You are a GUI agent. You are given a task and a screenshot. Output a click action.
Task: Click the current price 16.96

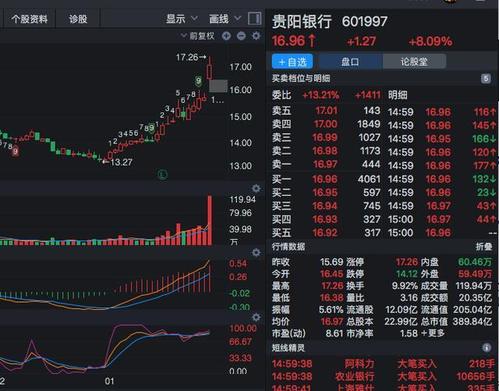click(x=288, y=41)
